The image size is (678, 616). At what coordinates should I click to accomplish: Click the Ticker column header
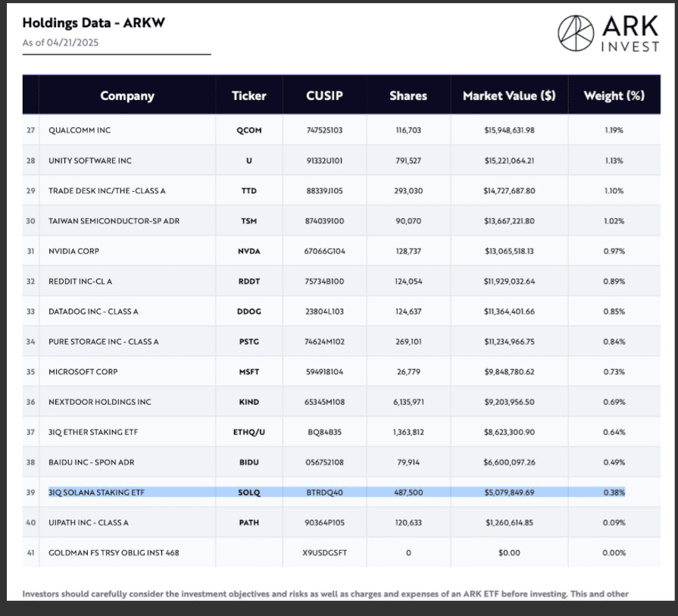tap(248, 95)
